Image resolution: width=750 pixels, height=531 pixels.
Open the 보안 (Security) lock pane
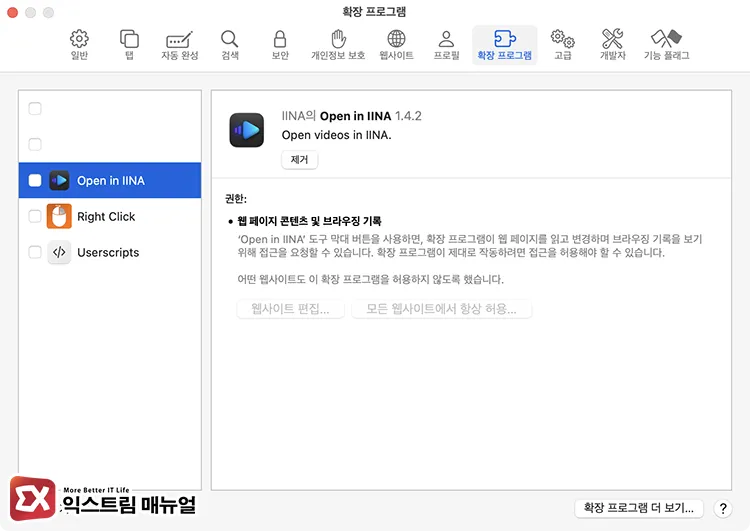pos(280,45)
